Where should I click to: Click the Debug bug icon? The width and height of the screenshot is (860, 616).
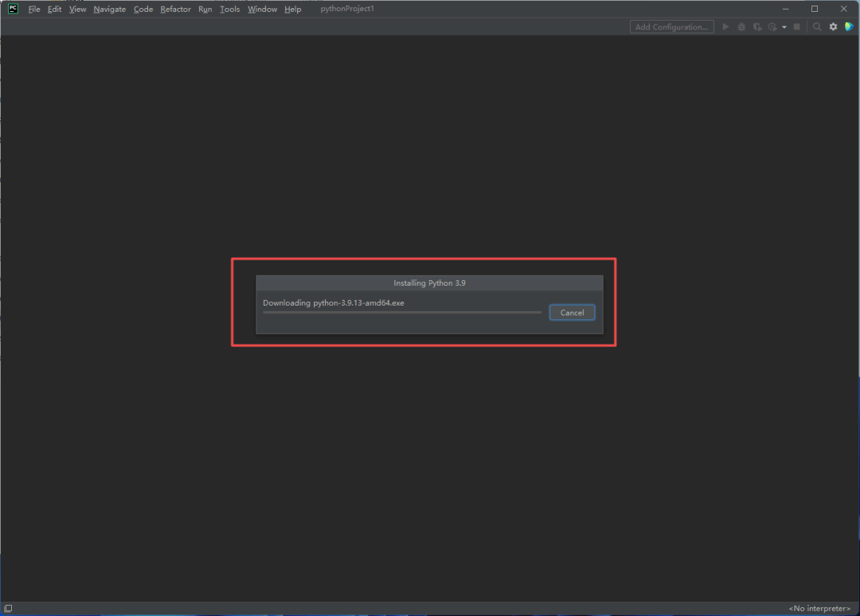click(x=741, y=27)
